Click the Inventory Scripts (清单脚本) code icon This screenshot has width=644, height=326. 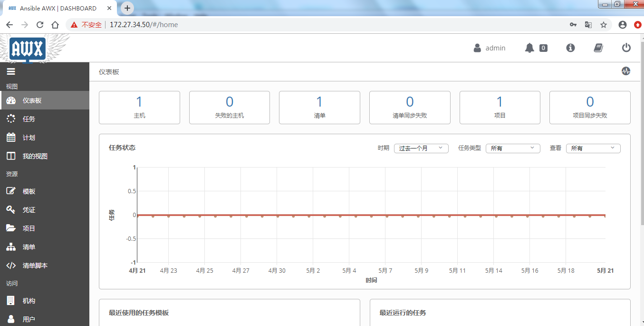coord(11,266)
